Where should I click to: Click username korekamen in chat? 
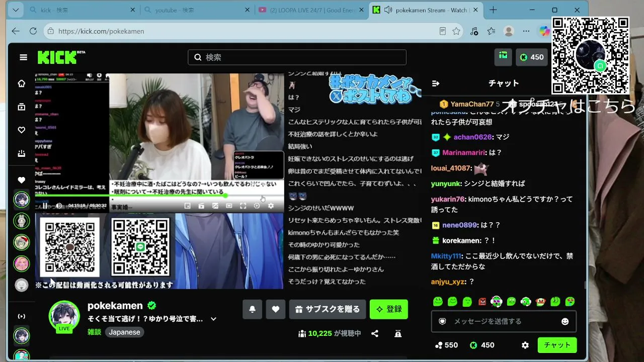[x=461, y=241]
